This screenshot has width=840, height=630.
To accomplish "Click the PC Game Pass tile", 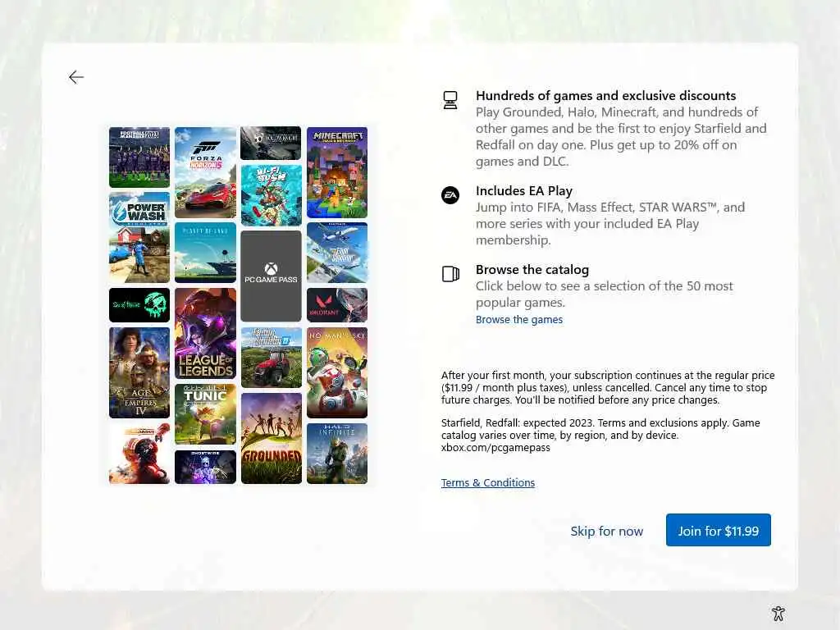I will pyautogui.click(x=271, y=276).
